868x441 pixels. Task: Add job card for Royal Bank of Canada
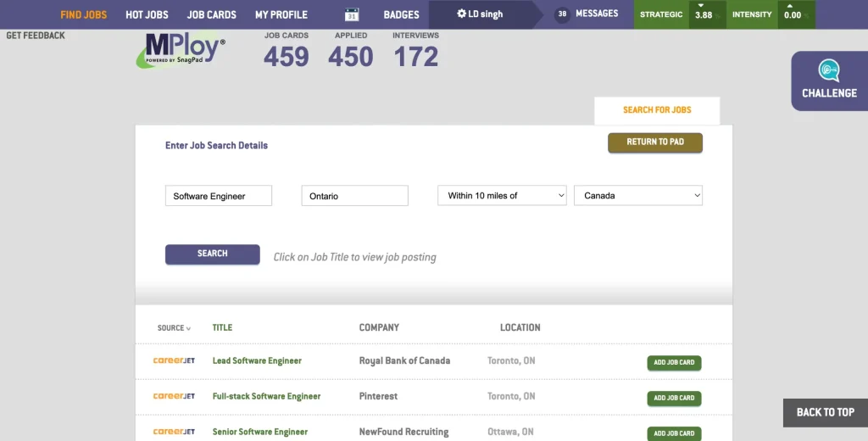pyautogui.click(x=674, y=363)
